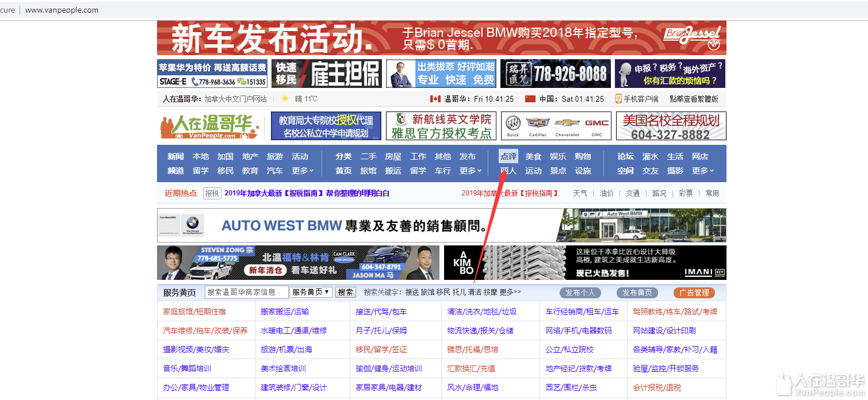Open 物流快递/报关/仓储 category
The image size is (868, 400).
pyautogui.click(x=480, y=330)
